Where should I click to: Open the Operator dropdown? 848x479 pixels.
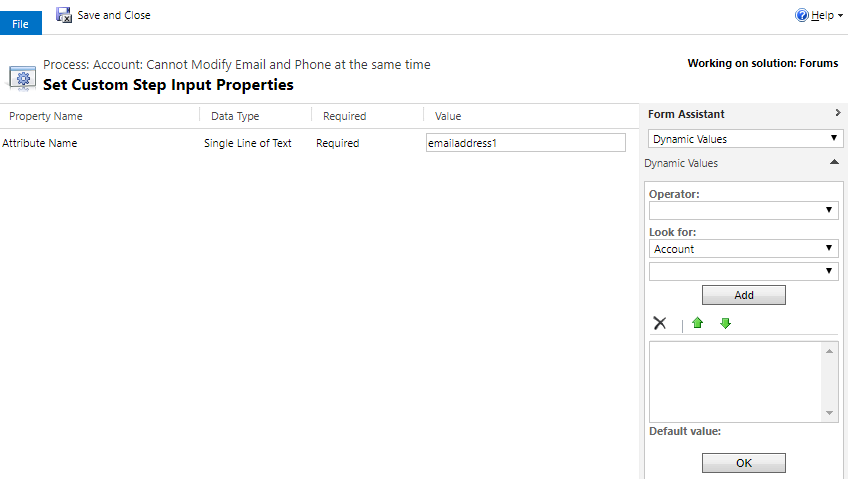pyautogui.click(x=744, y=210)
